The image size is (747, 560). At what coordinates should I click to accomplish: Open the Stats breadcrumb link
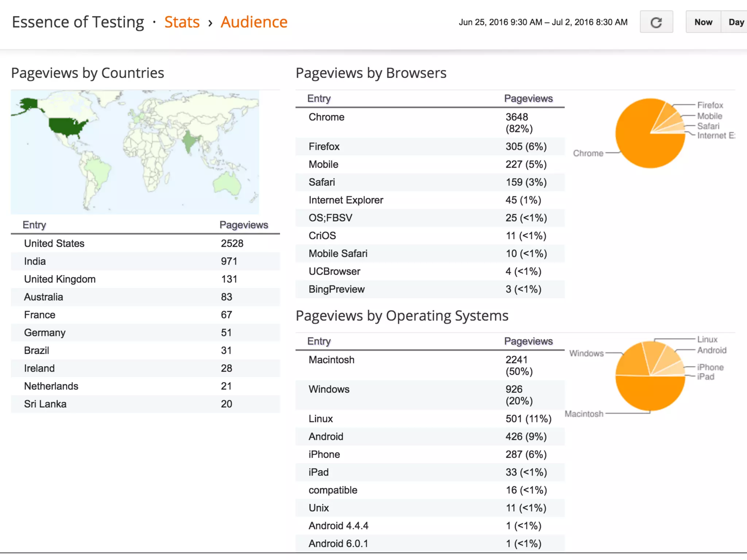point(182,22)
